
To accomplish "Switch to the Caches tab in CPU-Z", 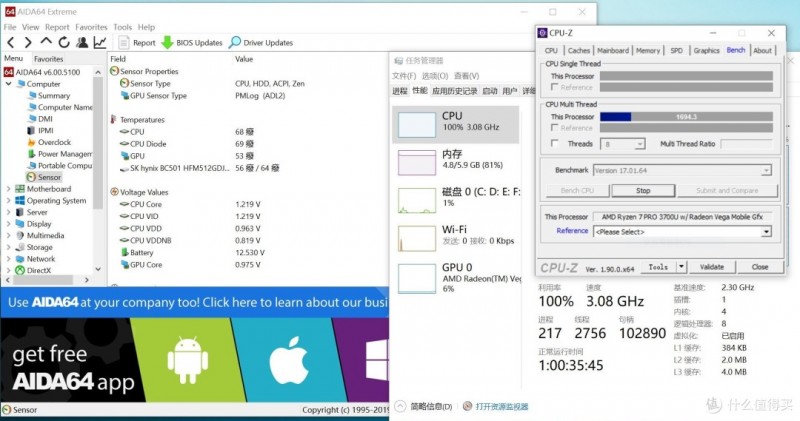I will pos(579,51).
